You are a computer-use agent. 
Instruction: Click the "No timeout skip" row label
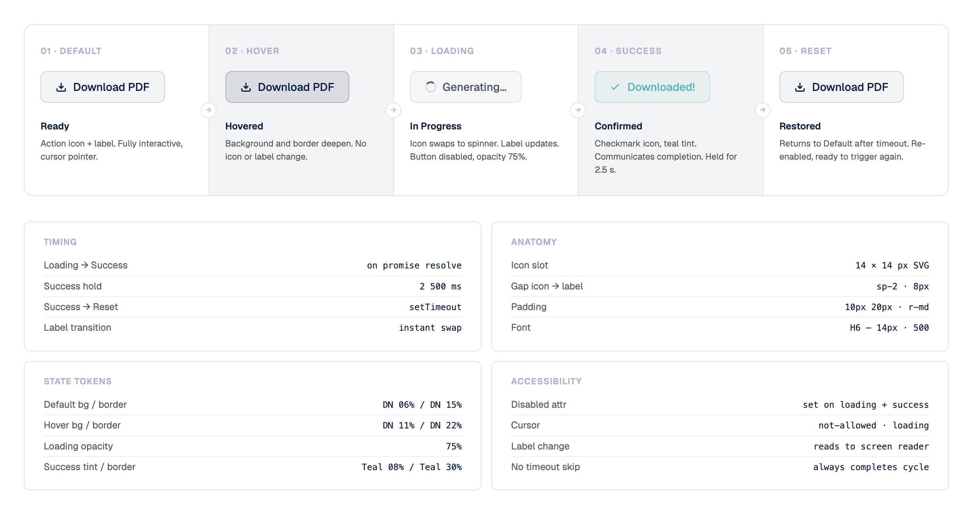point(545,467)
